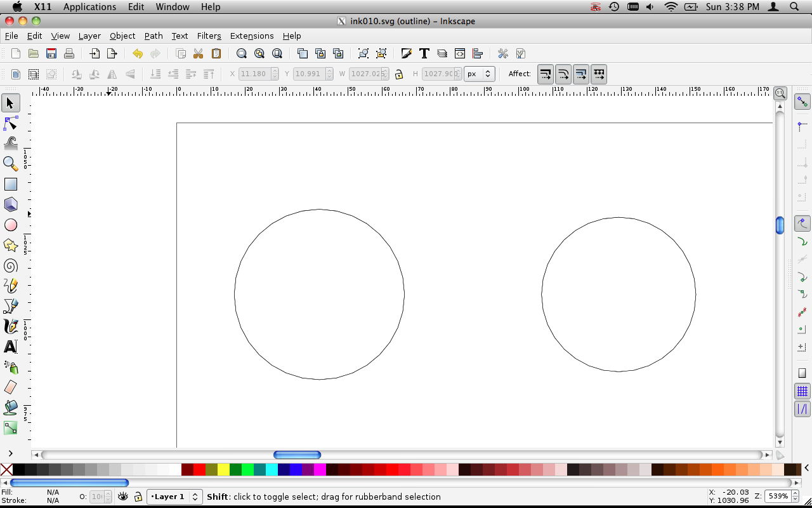Select the Tweak tool
The image size is (812, 508).
[11, 144]
